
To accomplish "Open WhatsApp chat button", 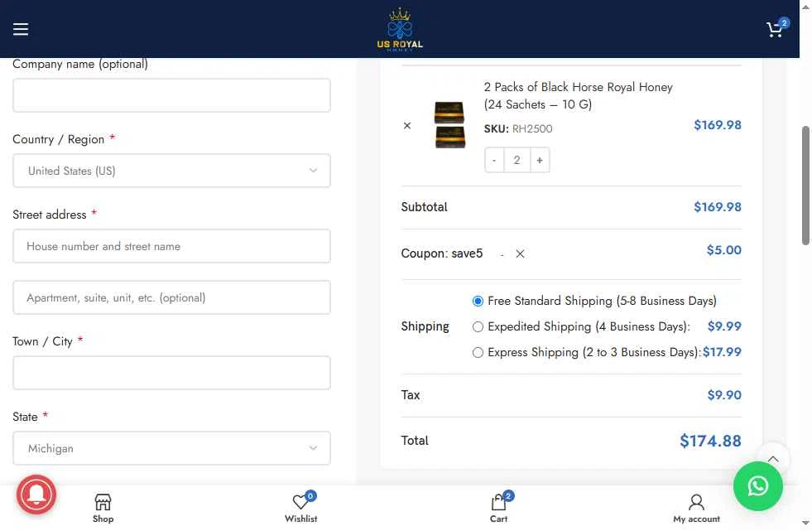I will coord(757,486).
